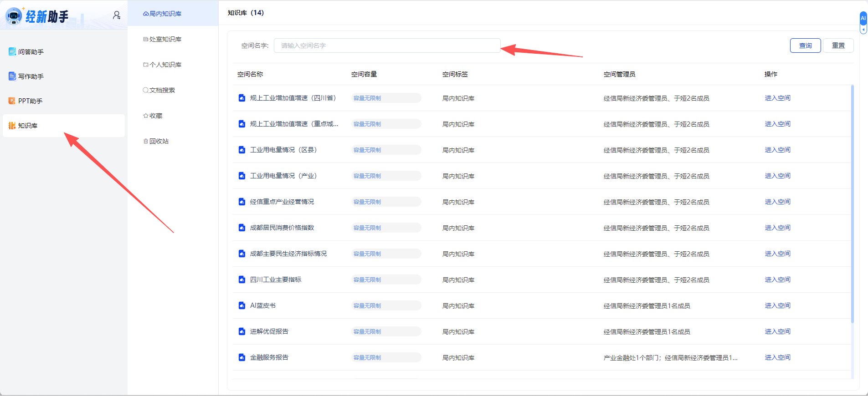The width and height of the screenshot is (868, 396).
Task: Open PPT助手 in the left sidebar
Action: [x=64, y=101]
